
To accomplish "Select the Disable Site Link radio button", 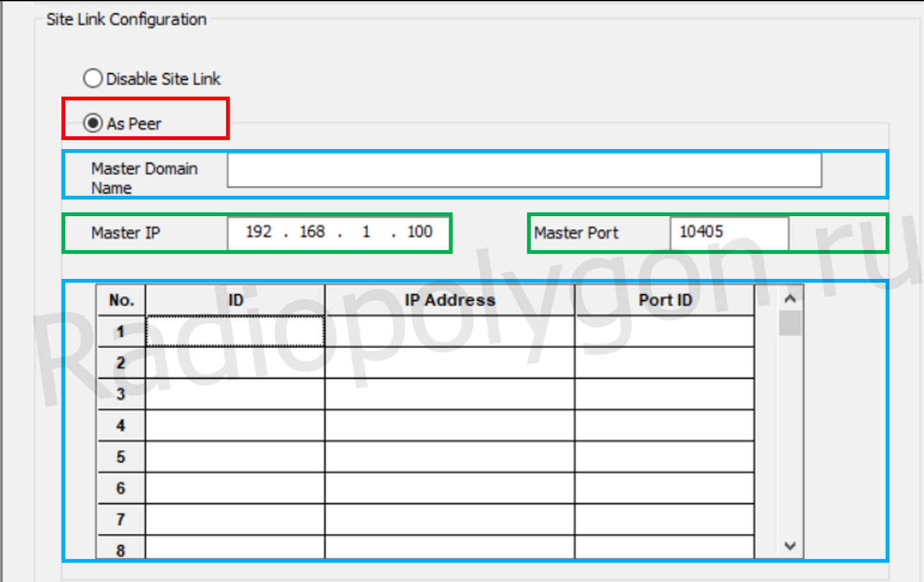I will pyautogui.click(x=93, y=79).
